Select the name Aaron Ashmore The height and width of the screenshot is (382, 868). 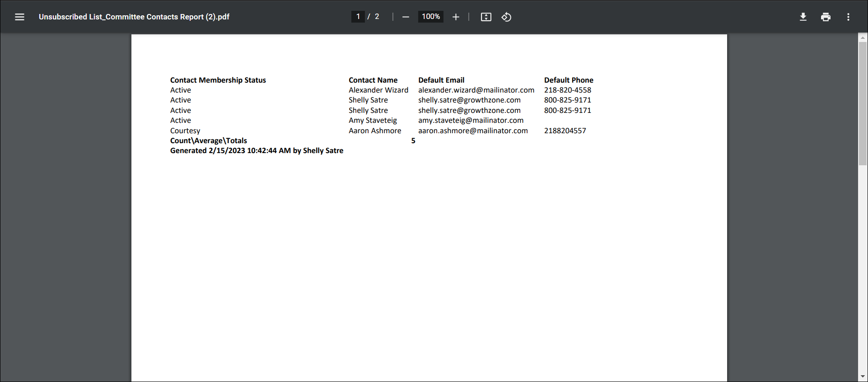point(375,130)
